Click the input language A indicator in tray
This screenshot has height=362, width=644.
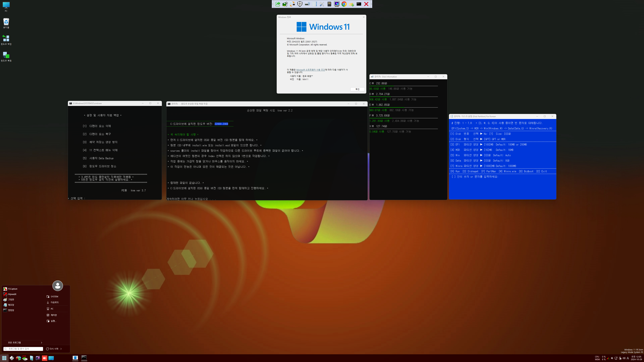click(628, 358)
